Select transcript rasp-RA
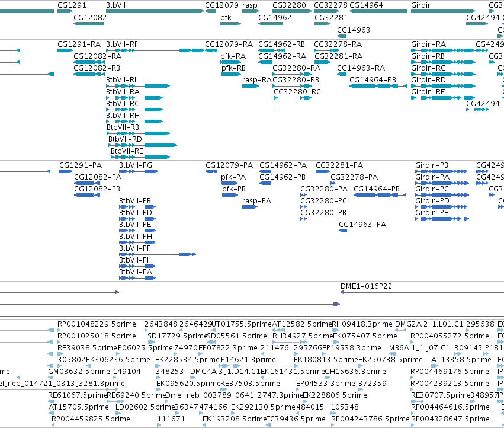The height and width of the screenshot is (428, 504). tap(251, 86)
